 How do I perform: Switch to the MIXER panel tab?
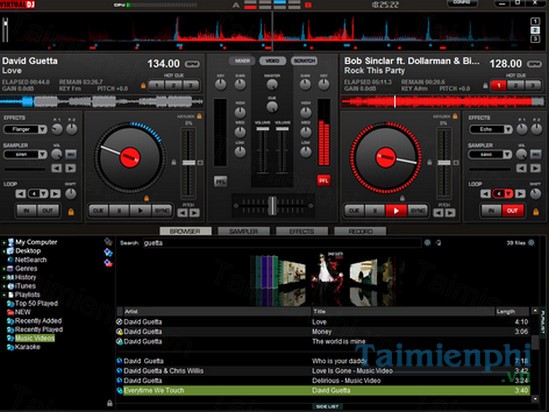pyautogui.click(x=242, y=61)
